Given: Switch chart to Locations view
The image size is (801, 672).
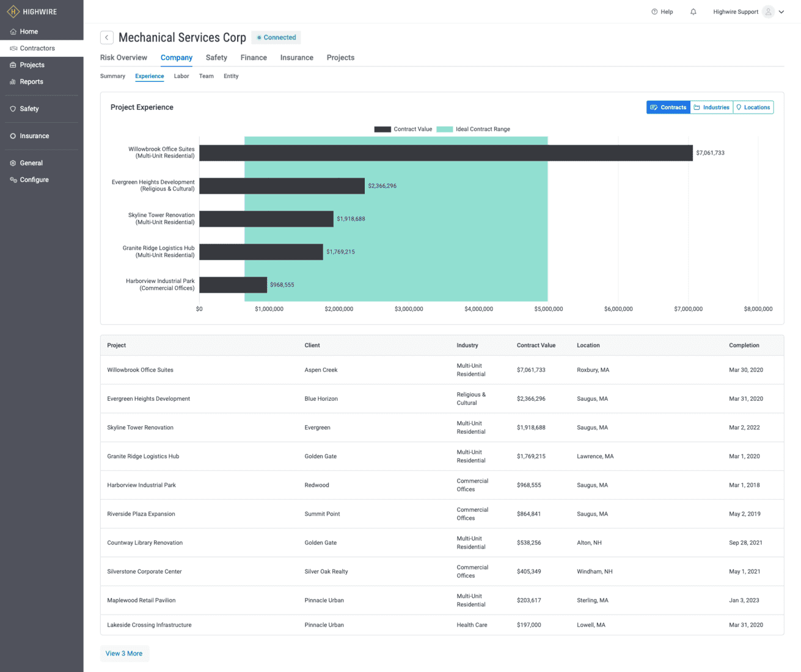Looking at the screenshot, I should click(753, 108).
